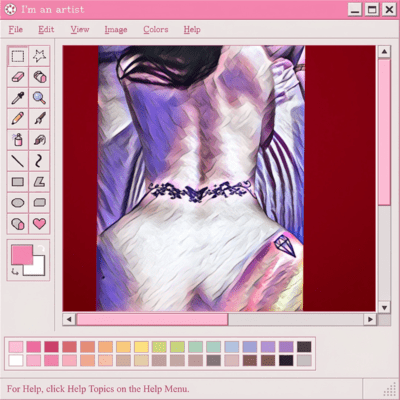Choose the pink foreground color box

point(22,255)
